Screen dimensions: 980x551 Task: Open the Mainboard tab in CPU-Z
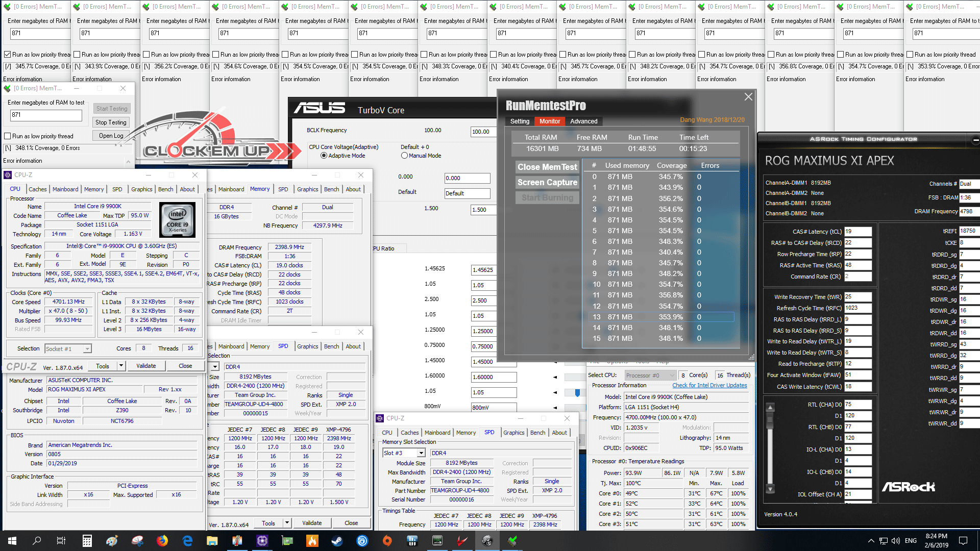65,189
